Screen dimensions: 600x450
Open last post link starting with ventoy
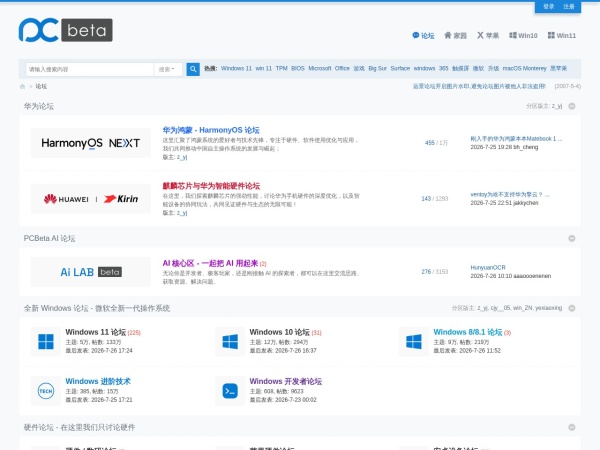[x=510, y=195]
